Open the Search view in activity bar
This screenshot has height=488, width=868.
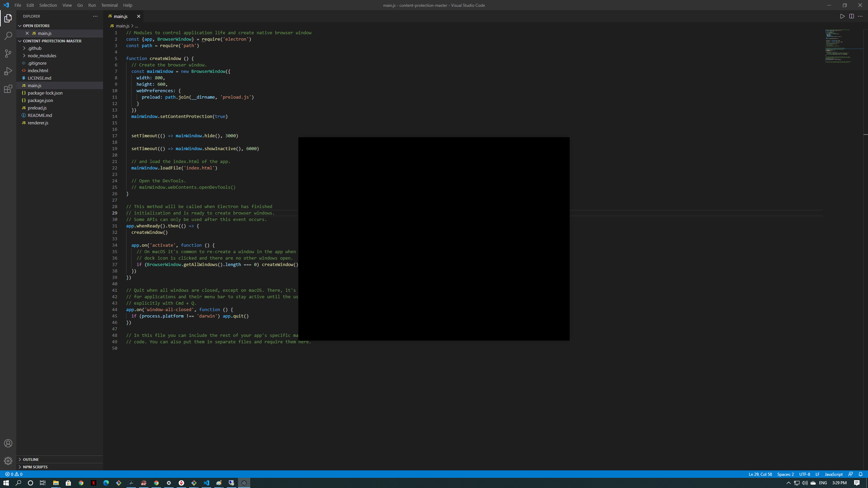[8, 36]
